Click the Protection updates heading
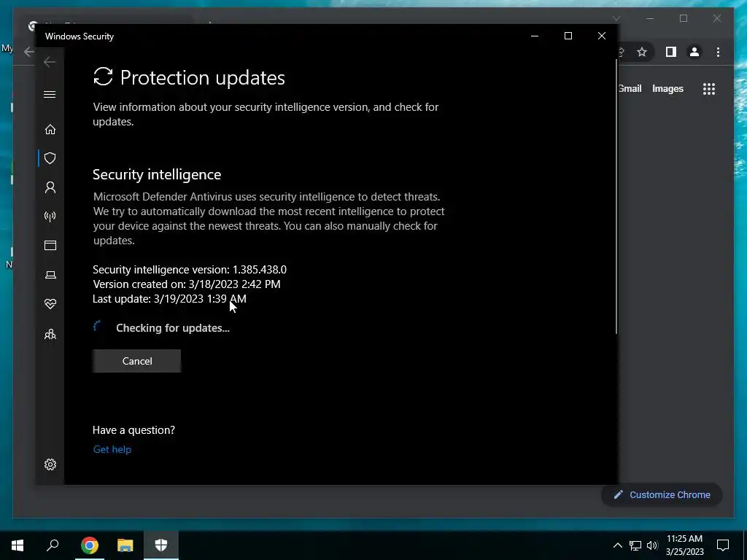The image size is (747, 560). tap(203, 77)
